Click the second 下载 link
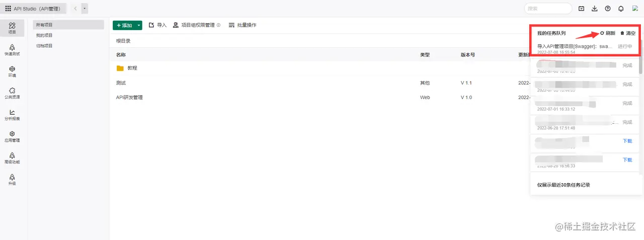644x240 pixels. [x=627, y=159]
